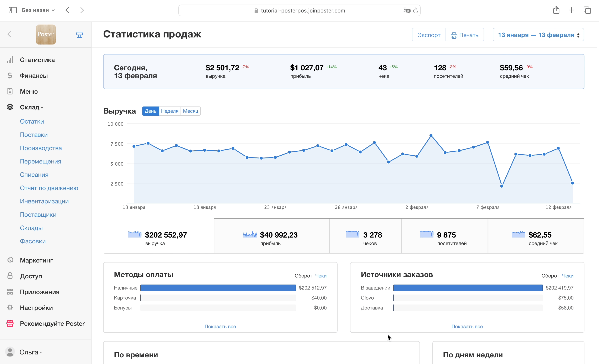Switch revenue chart to Неделя view

click(170, 111)
